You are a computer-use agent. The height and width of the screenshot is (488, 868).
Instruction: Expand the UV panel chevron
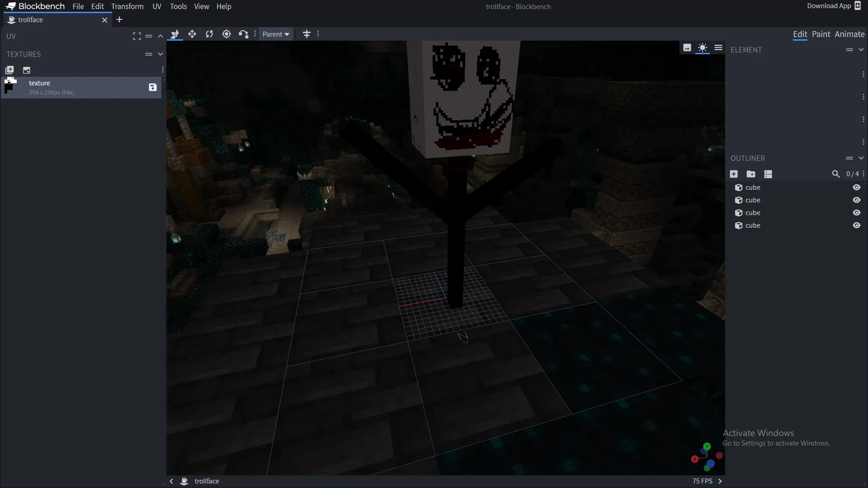click(x=160, y=36)
